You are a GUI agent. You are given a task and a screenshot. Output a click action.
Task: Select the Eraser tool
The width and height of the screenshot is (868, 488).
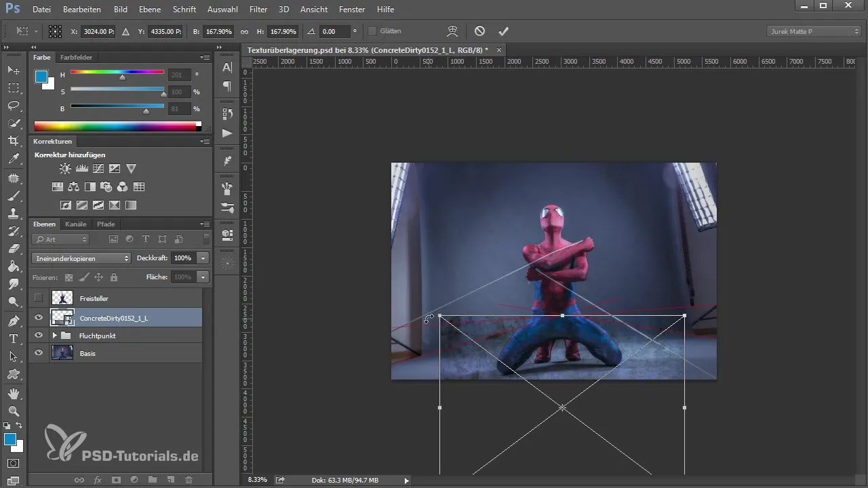(x=14, y=249)
